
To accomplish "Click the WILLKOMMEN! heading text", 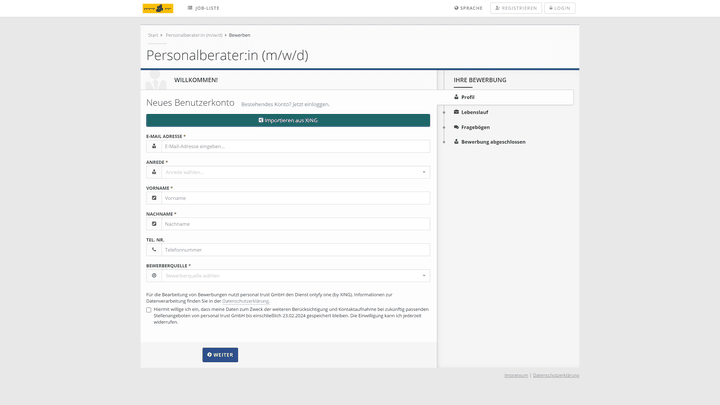I will 196,80.
